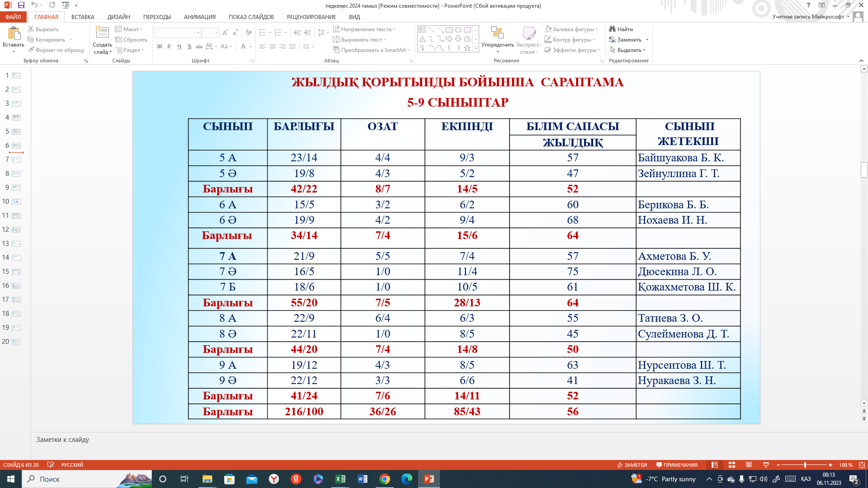
Task: Toggle Underline (Ч) formatting
Action: coord(179,47)
